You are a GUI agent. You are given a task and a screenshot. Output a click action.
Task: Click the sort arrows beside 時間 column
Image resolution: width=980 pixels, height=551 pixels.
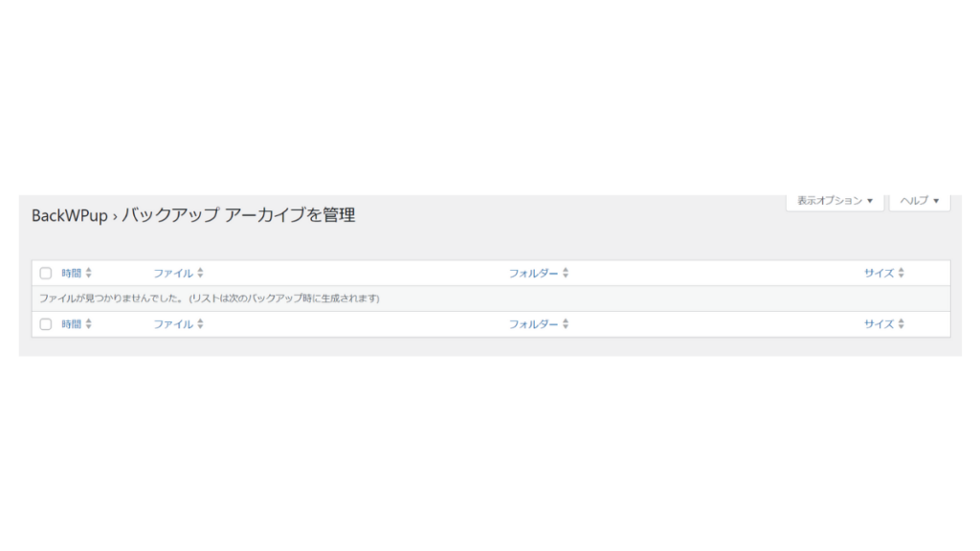(89, 273)
